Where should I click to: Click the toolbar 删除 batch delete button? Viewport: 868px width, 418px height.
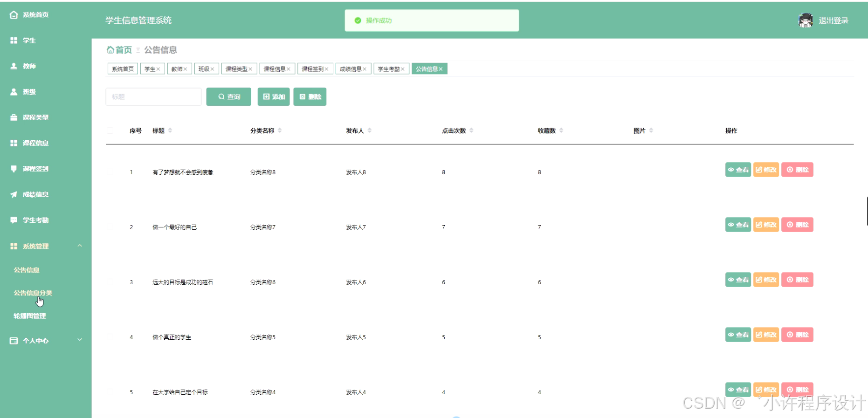pos(310,96)
